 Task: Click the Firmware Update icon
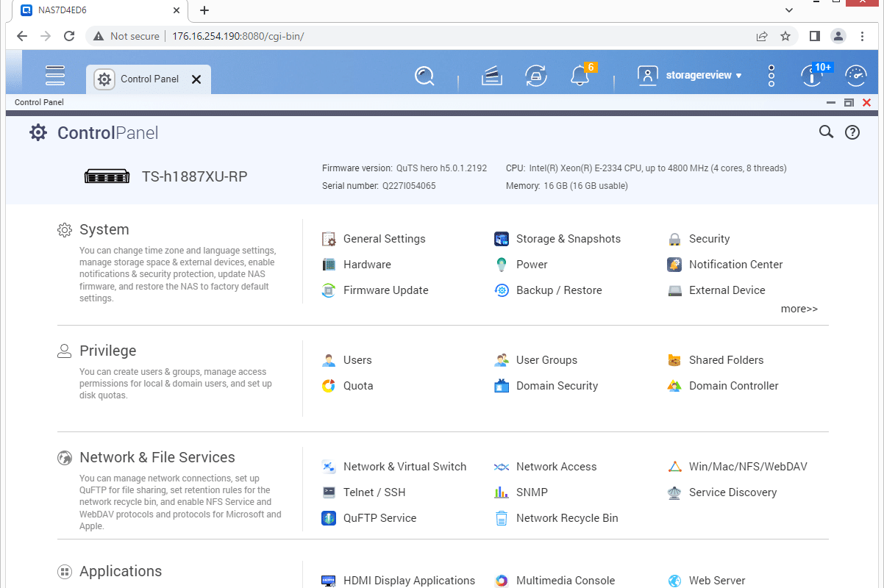click(x=329, y=290)
